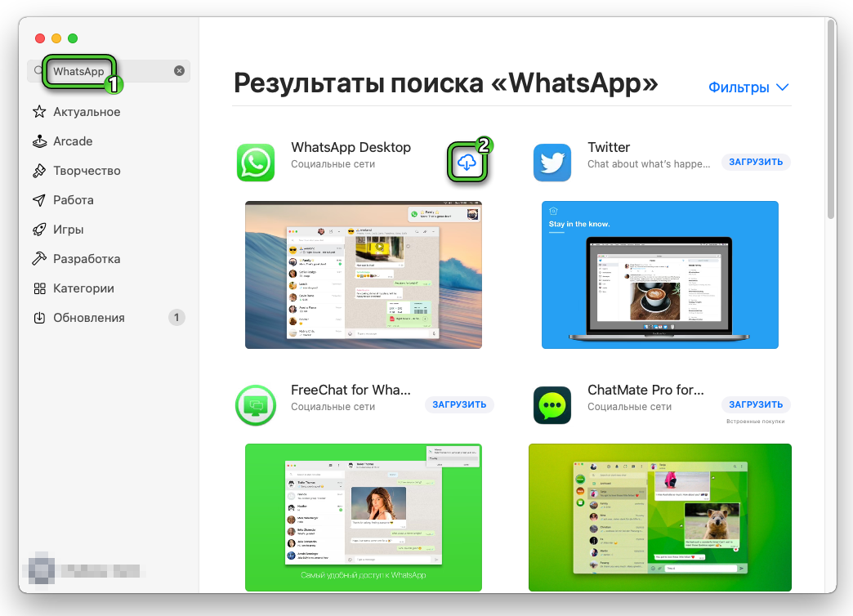This screenshot has width=853, height=616.
Task: Click Социальные сети under FreeChat
Action: [x=333, y=407]
